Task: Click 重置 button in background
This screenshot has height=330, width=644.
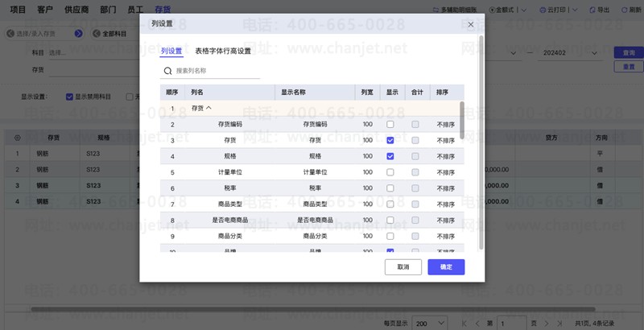Action: pos(629,67)
